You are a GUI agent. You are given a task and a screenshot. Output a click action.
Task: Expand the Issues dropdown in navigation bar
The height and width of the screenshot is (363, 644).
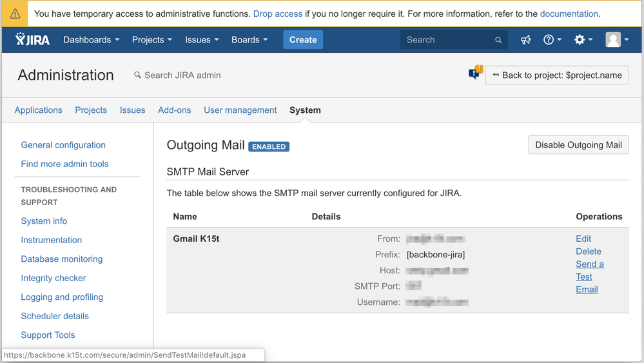click(x=202, y=40)
